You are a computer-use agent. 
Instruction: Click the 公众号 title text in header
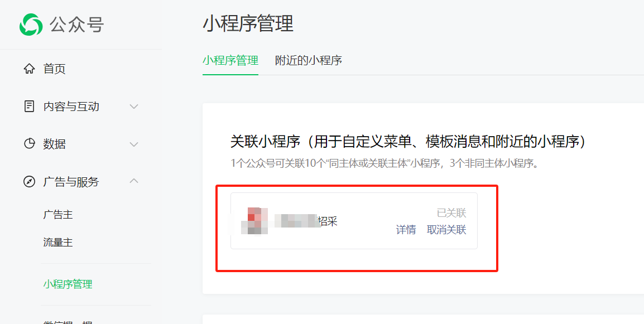coord(77,25)
